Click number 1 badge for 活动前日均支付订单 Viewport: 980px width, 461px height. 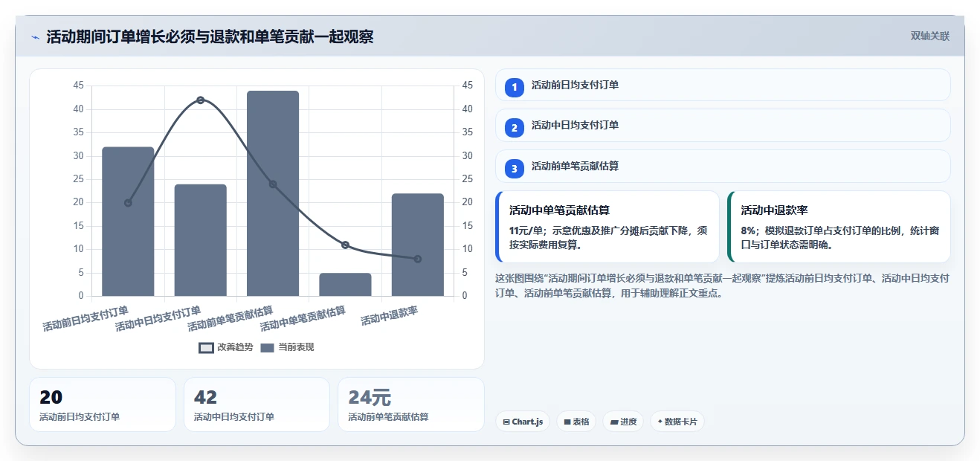515,88
